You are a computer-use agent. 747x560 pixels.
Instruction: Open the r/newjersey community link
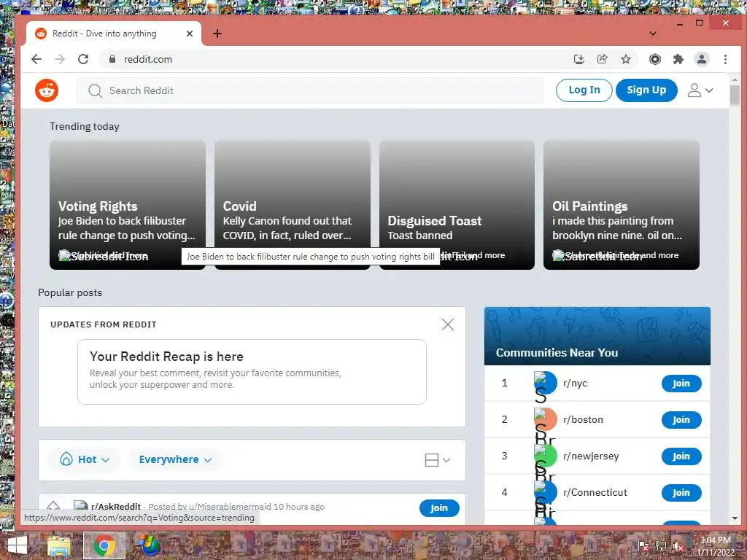pyautogui.click(x=591, y=456)
